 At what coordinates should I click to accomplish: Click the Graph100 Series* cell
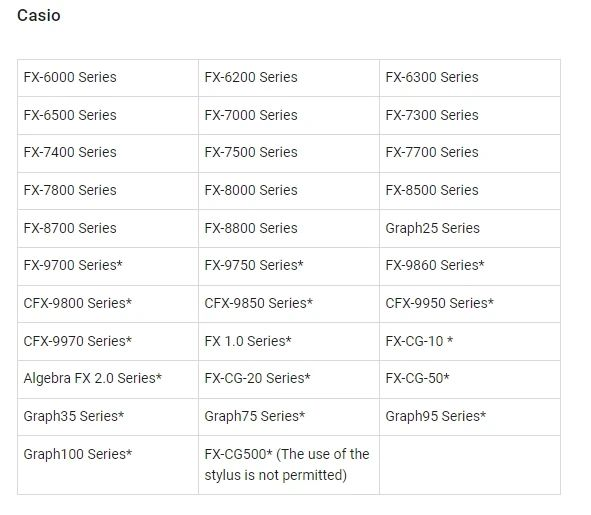point(108,464)
